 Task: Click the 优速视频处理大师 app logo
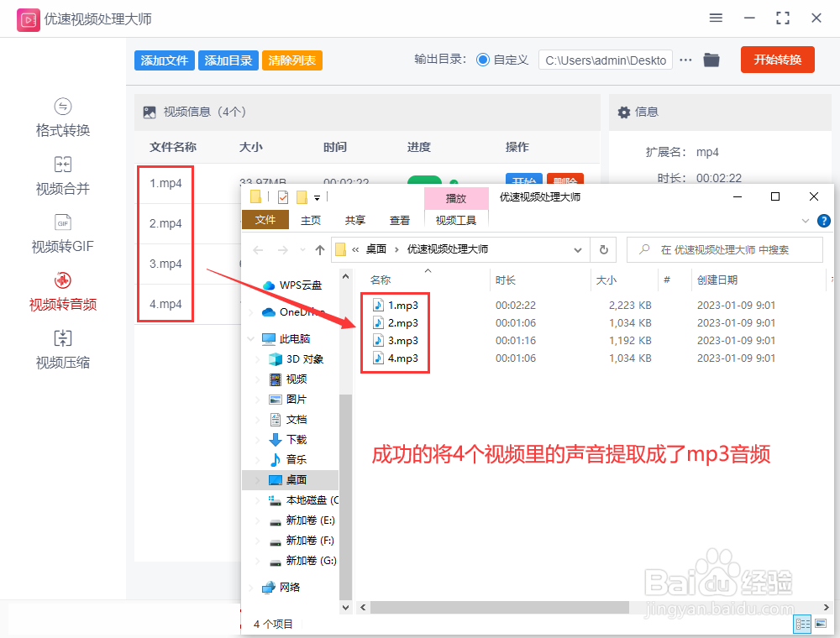point(28,20)
